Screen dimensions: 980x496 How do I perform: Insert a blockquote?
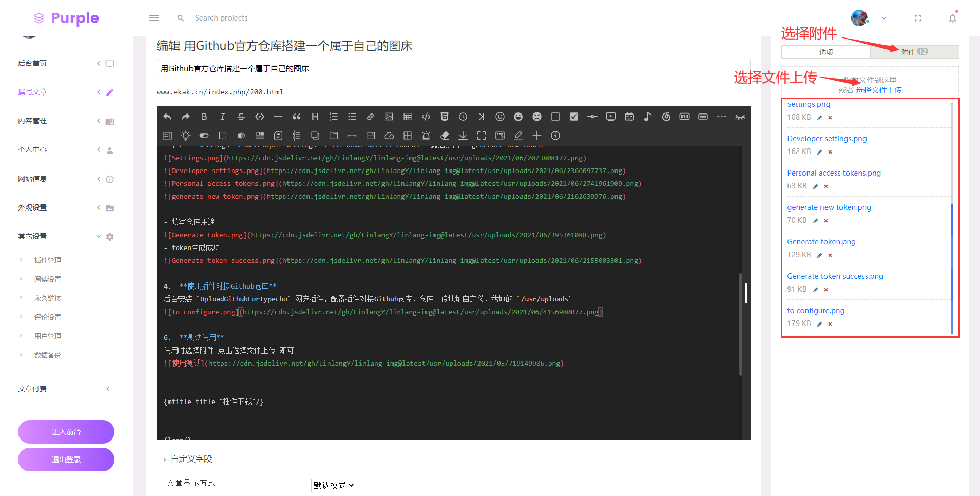[297, 117]
